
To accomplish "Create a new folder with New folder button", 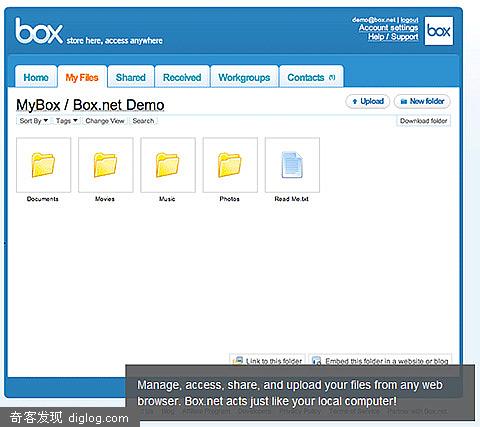I will (x=422, y=101).
